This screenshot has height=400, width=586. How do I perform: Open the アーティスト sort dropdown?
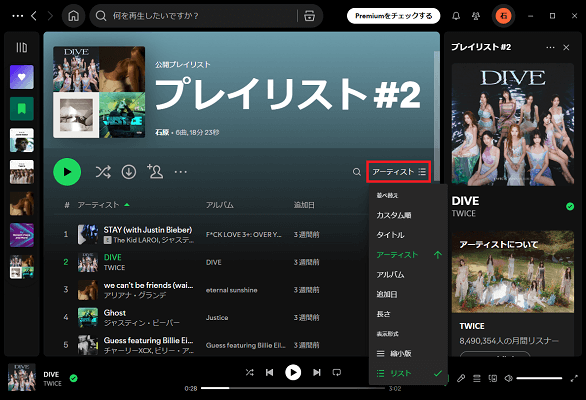pyautogui.click(x=399, y=172)
